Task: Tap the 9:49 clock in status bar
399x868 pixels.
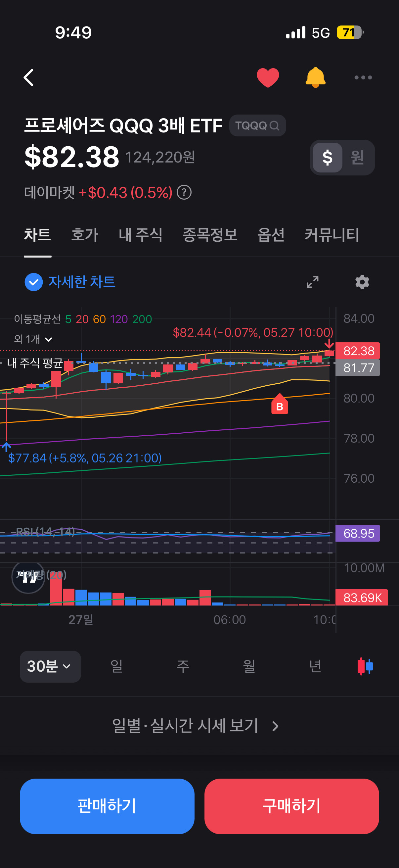Action: [73, 33]
